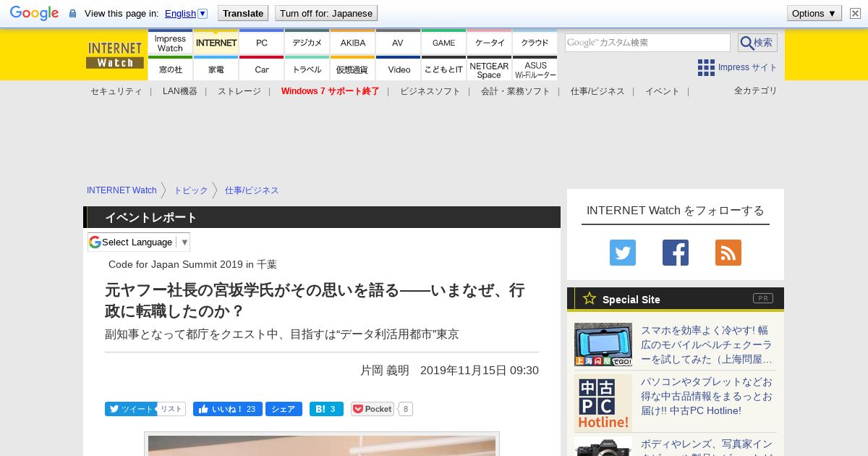Open the スマホを効率よく冷やす article link
Viewport: 868px width, 456px height.
707,345
